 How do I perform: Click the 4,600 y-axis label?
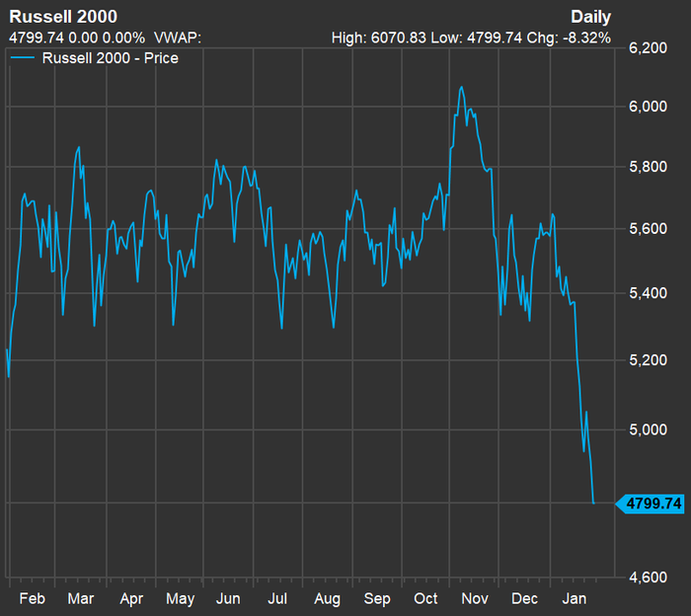(x=648, y=577)
